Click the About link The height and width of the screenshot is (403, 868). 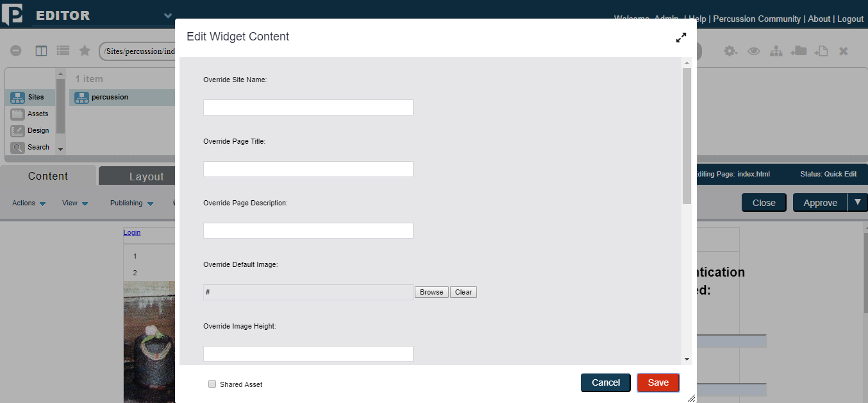click(819, 19)
